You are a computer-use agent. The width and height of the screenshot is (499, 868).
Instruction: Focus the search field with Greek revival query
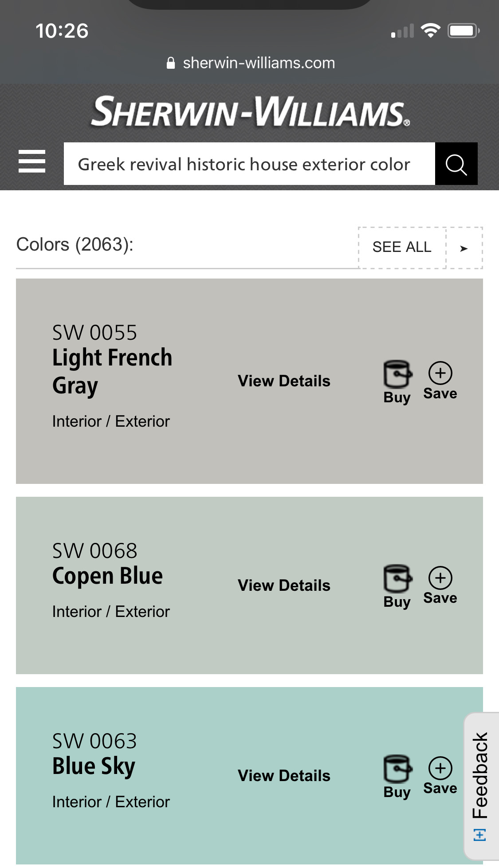tap(249, 164)
